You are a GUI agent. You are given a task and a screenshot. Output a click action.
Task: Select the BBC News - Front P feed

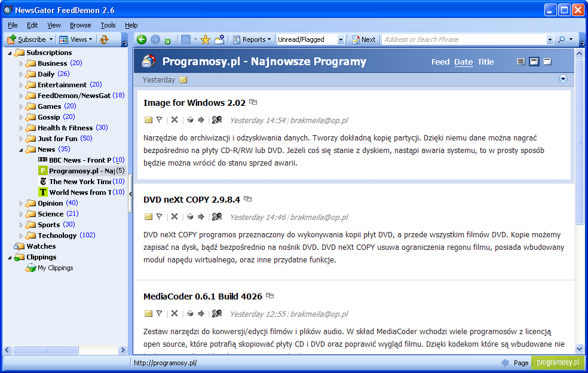pos(81,160)
